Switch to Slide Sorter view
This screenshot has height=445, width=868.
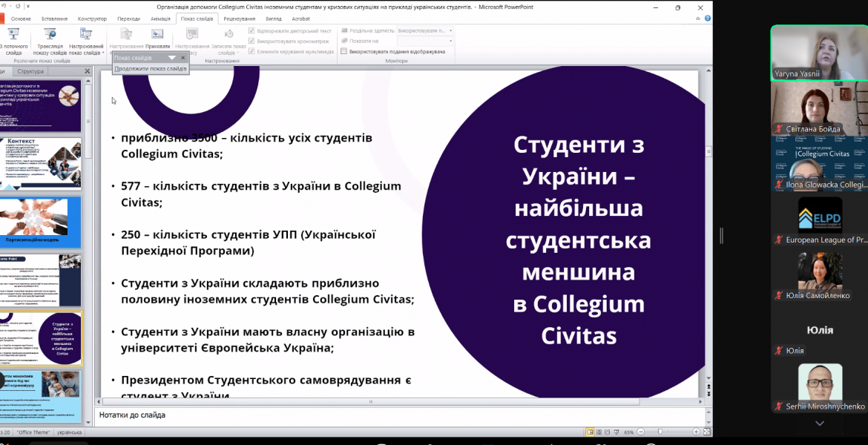pyautogui.click(x=599, y=432)
